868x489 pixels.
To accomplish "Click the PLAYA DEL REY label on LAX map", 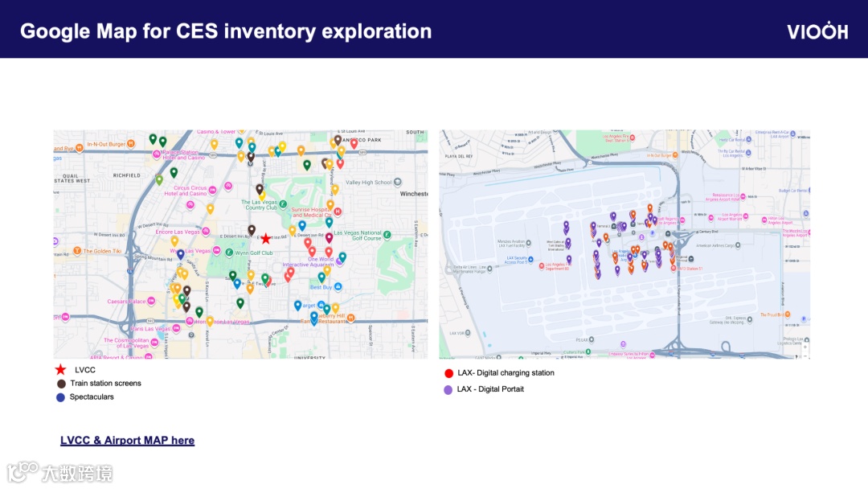I will coord(460,156).
